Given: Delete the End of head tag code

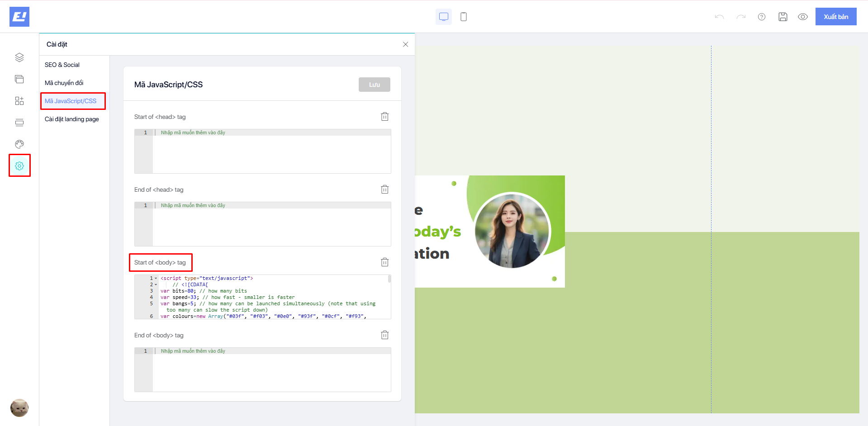Looking at the screenshot, I should [x=384, y=189].
